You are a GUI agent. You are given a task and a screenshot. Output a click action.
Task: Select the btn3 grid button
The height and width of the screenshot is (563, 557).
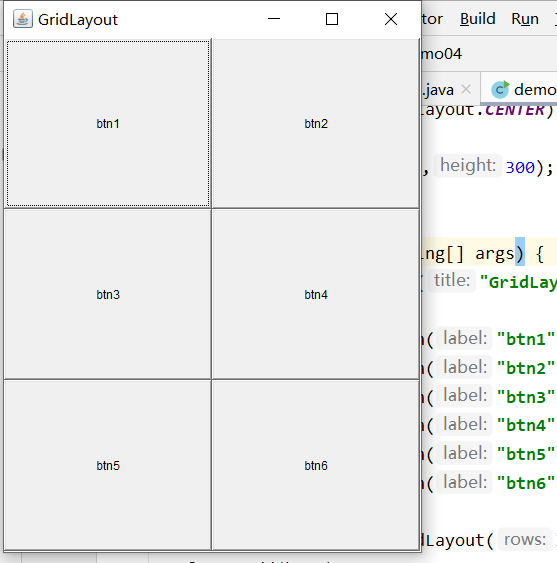tap(108, 294)
